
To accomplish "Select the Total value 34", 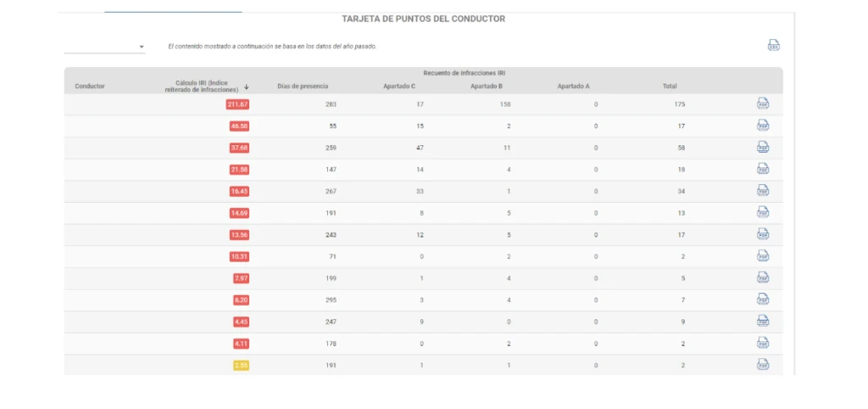I will (681, 191).
